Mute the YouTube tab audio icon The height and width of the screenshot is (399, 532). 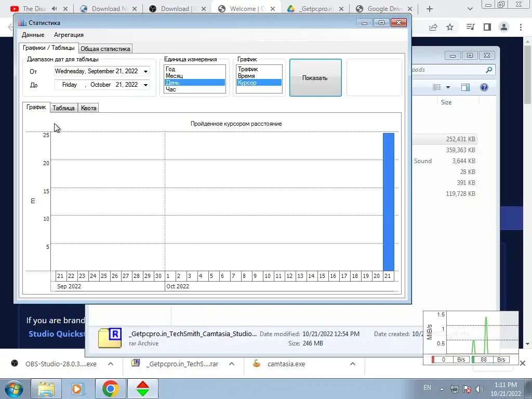pyautogui.click(x=54, y=9)
